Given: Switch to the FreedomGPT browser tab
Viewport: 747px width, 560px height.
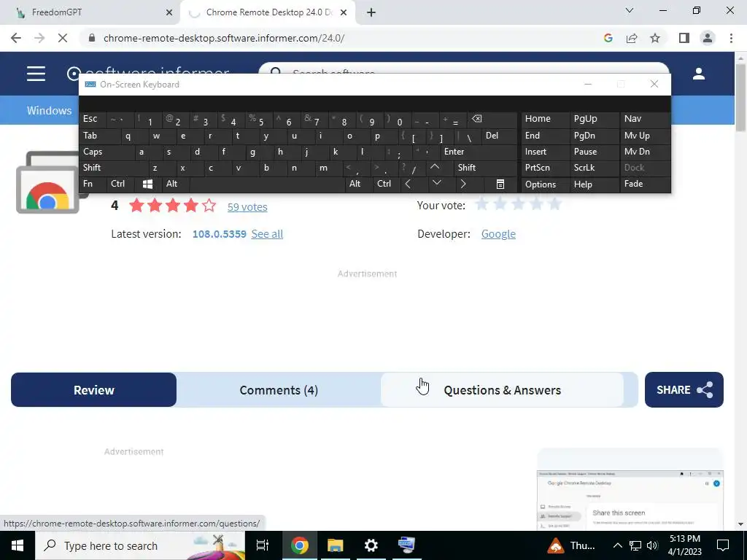Looking at the screenshot, I should [90, 12].
